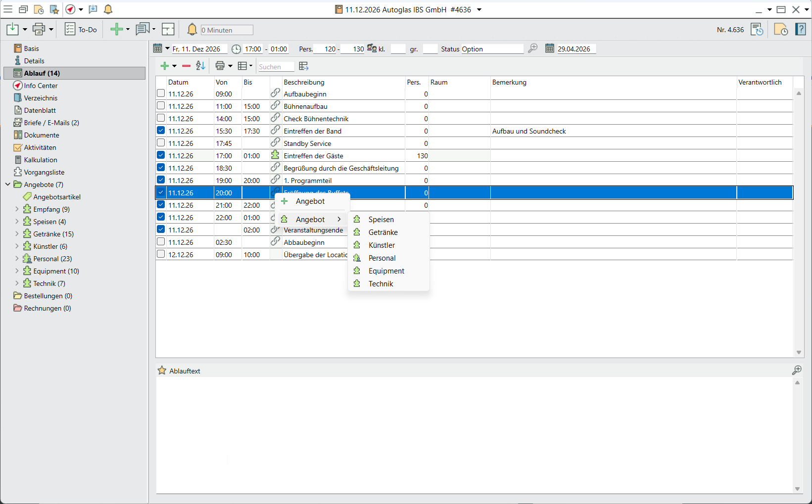Viewport: 812px width, 504px height.
Task: Open the window title dropdown arrow
Action: pyautogui.click(x=479, y=10)
